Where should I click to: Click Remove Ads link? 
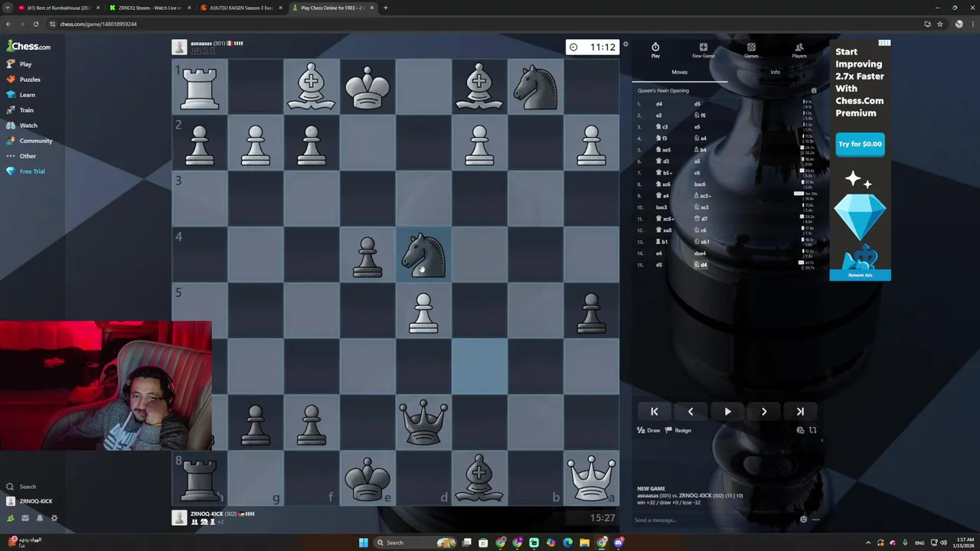point(860,275)
